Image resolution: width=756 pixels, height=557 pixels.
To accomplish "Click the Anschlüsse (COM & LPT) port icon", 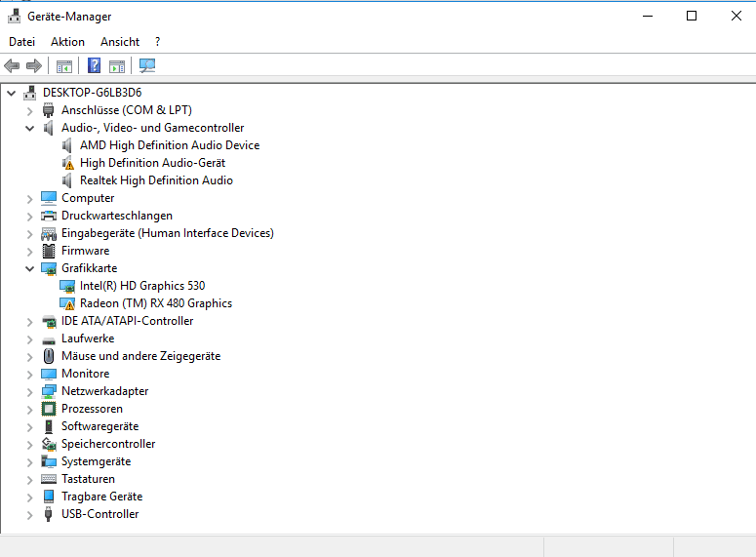I will (x=48, y=110).
